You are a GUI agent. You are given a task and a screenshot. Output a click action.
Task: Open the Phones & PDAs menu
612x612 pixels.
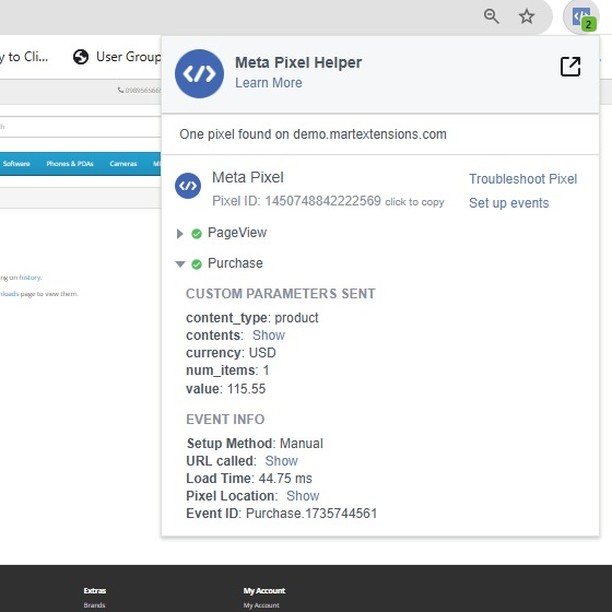pos(70,164)
